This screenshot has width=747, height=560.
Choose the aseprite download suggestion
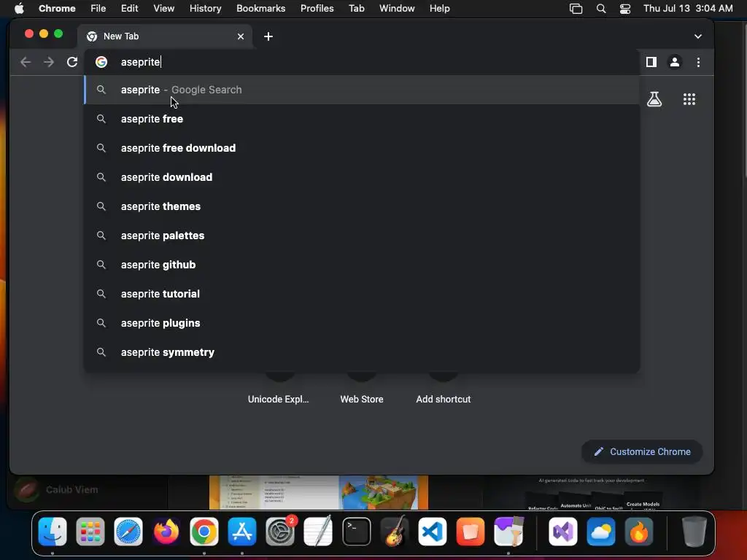click(362, 177)
